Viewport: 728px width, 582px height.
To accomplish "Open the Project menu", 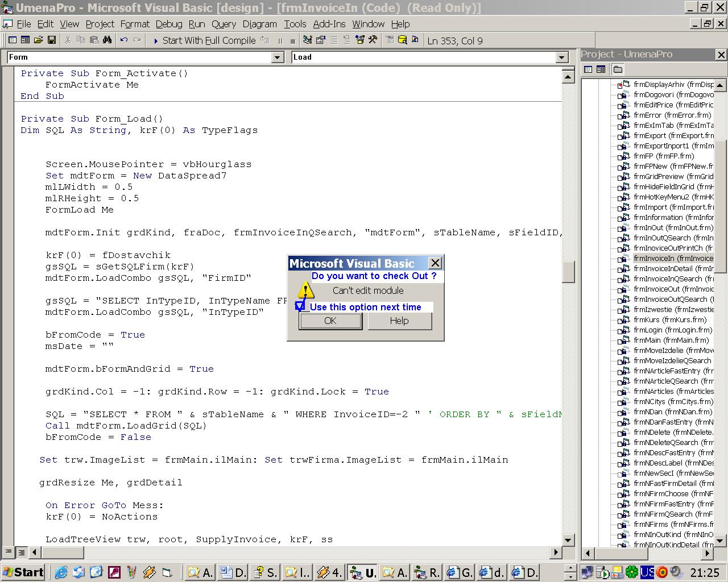I will click(100, 24).
